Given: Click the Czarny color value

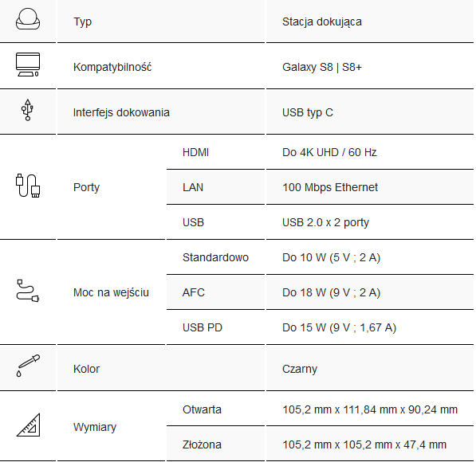Looking at the screenshot, I should click(300, 369).
